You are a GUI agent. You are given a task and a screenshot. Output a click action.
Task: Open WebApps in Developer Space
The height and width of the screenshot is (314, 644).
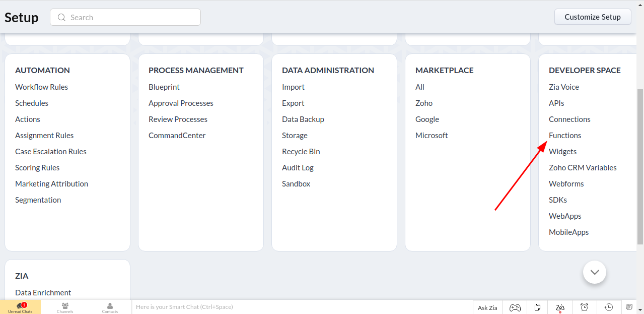click(x=565, y=216)
